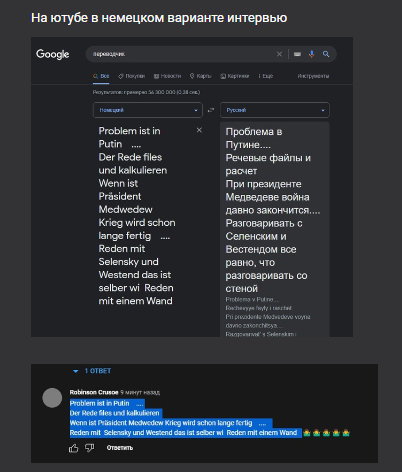Open the embedded Google translator screenshot
Viewport: 402px width, 472px height.
[x=192, y=187]
